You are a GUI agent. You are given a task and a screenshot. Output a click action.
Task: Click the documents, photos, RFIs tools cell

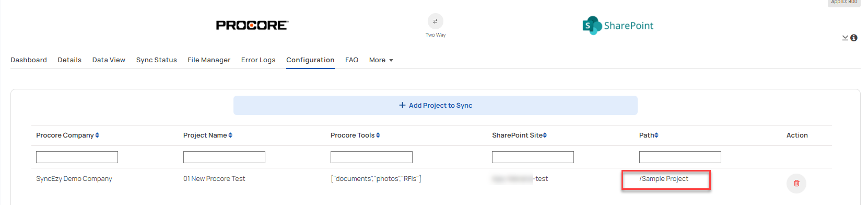(376, 179)
